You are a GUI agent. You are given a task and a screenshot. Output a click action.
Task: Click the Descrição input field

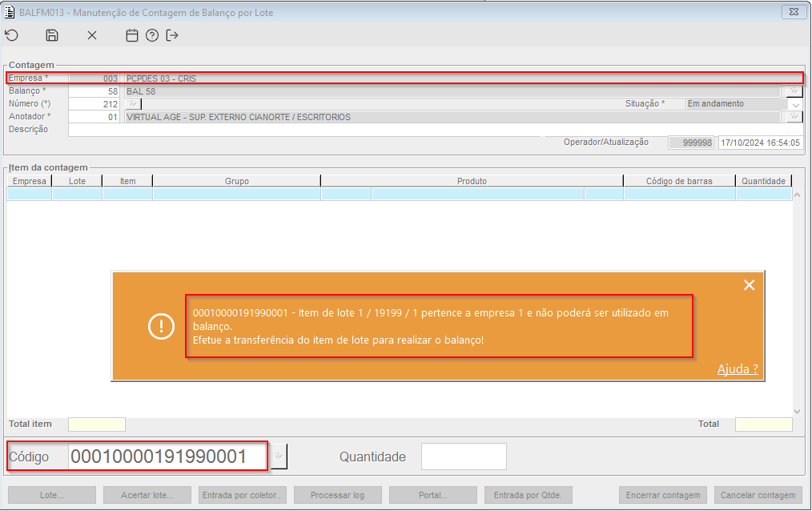coord(436,130)
